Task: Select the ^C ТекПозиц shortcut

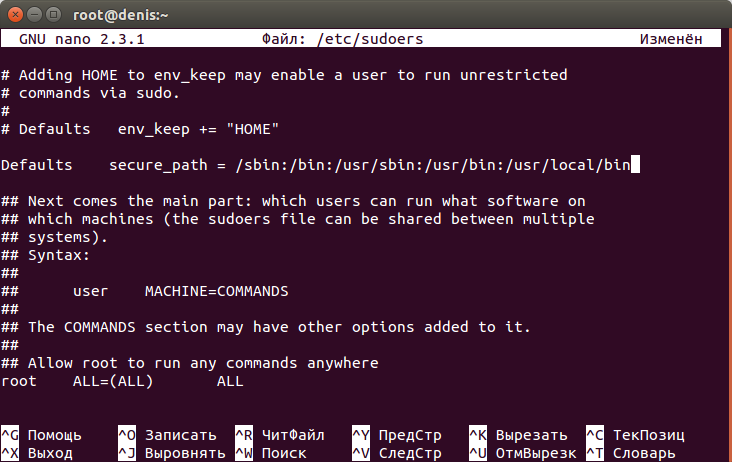Action: tap(635, 435)
